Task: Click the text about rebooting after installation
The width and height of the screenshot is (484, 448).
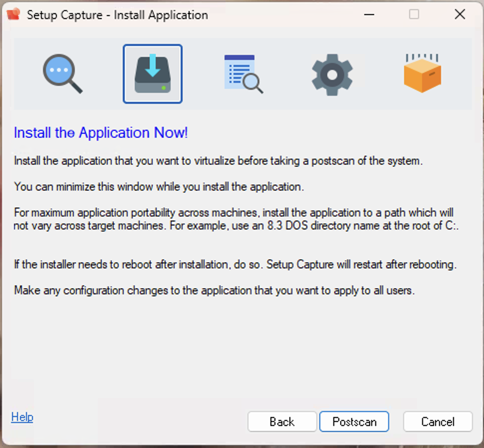Action: pos(235,264)
